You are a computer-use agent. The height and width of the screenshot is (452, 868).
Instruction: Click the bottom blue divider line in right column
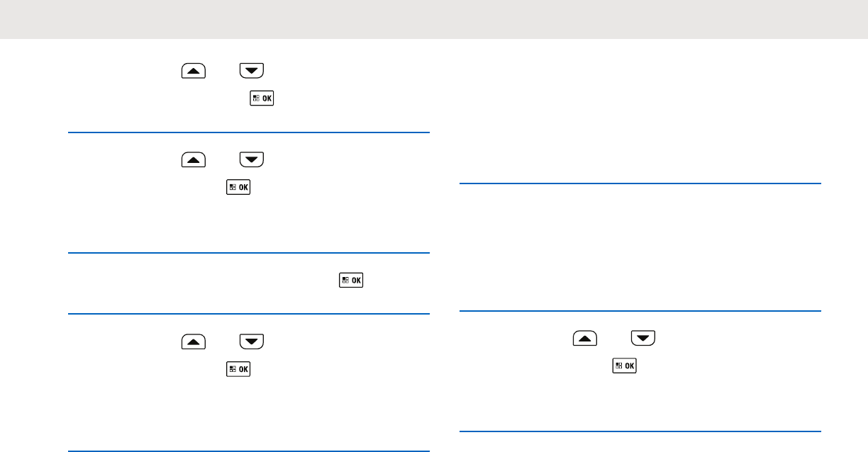point(640,431)
